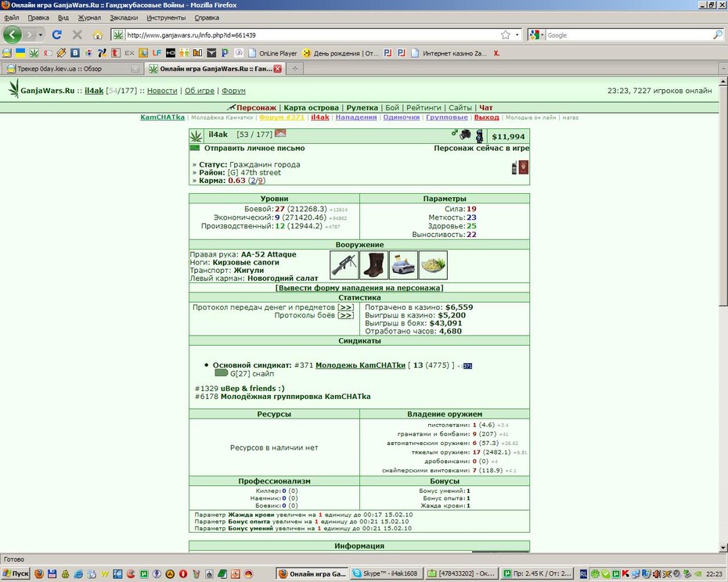Click the Firefox icon in quick launch

coord(38,573)
